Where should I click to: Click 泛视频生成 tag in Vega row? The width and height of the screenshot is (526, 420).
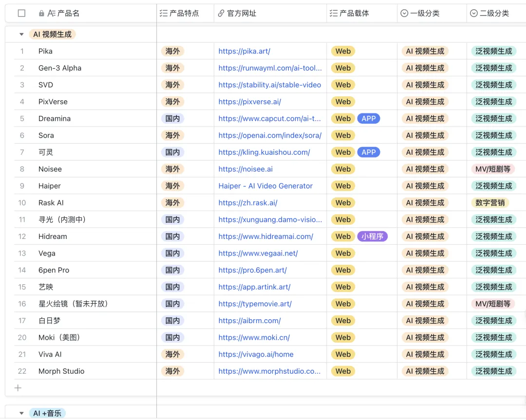(493, 254)
